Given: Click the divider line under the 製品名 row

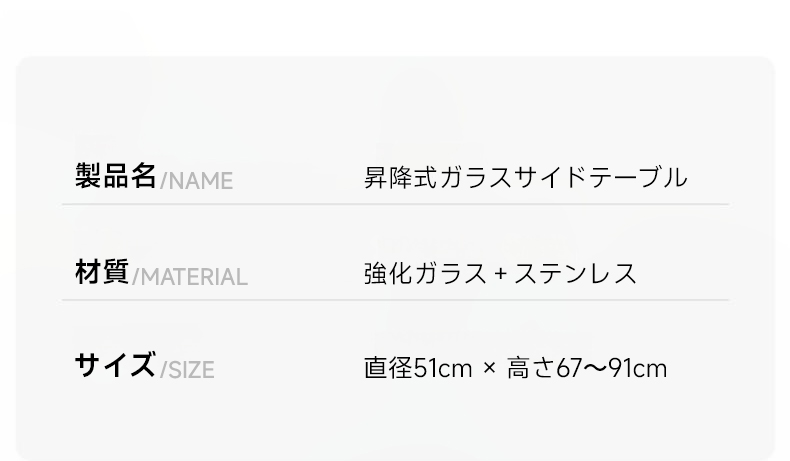Looking at the screenshot, I should (396, 204).
